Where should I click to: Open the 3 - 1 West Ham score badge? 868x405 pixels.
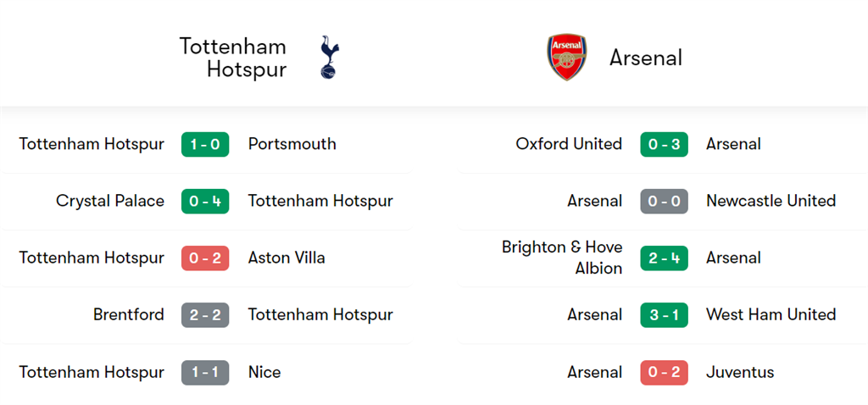tap(664, 314)
